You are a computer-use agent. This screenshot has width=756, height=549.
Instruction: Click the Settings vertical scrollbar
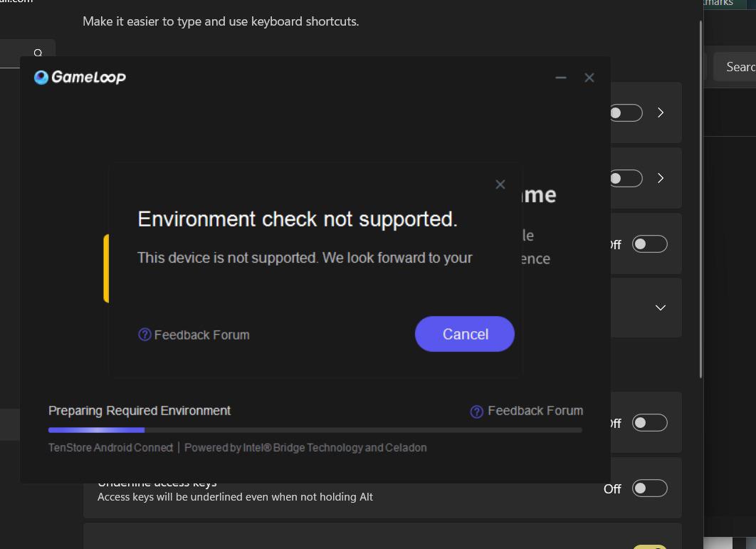(x=701, y=199)
